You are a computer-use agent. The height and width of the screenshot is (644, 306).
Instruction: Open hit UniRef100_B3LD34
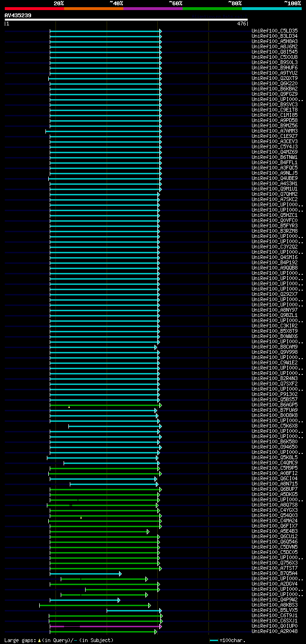coord(274,36)
